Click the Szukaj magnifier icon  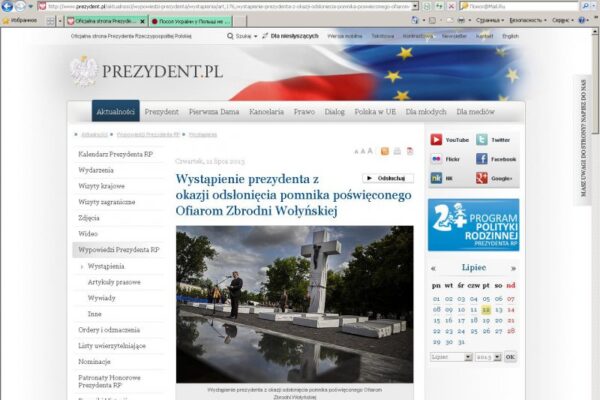click(x=230, y=36)
